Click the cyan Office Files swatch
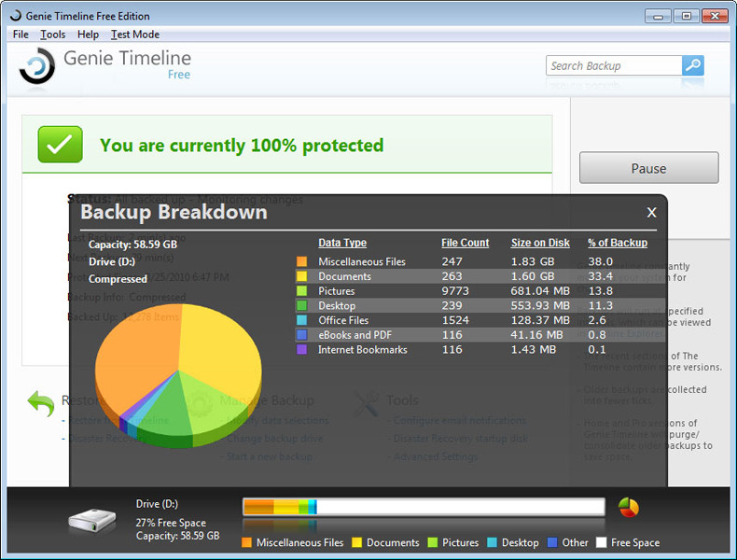This screenshot has width=737, height=560. [x=301, y=320]
